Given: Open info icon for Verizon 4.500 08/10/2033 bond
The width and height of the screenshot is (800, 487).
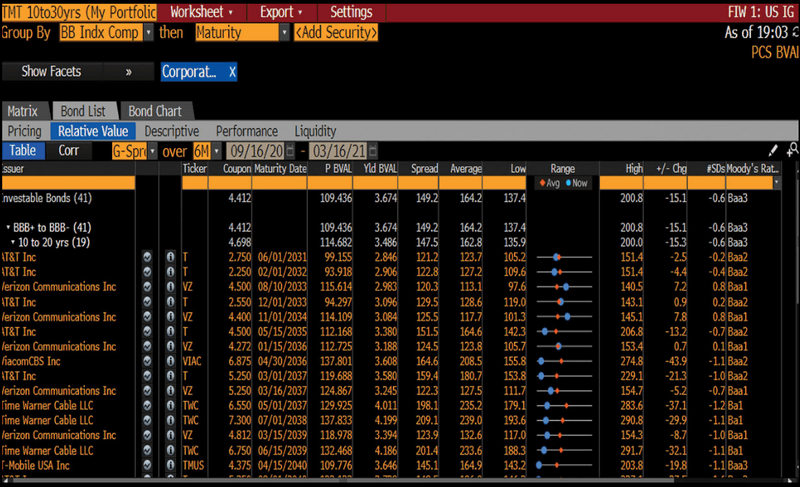Looking at the screenshot, I should tap(170, 287).
